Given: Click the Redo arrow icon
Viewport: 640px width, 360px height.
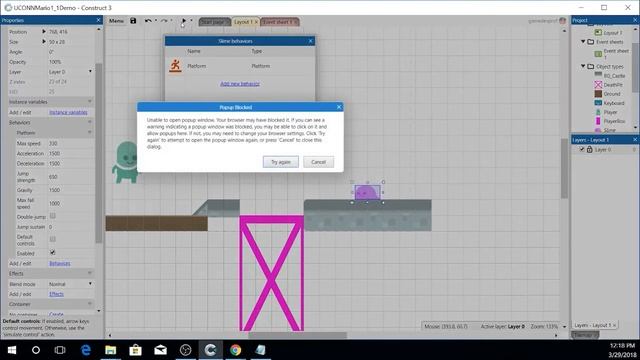Looking at the screenshot, I should pos(164,21).
